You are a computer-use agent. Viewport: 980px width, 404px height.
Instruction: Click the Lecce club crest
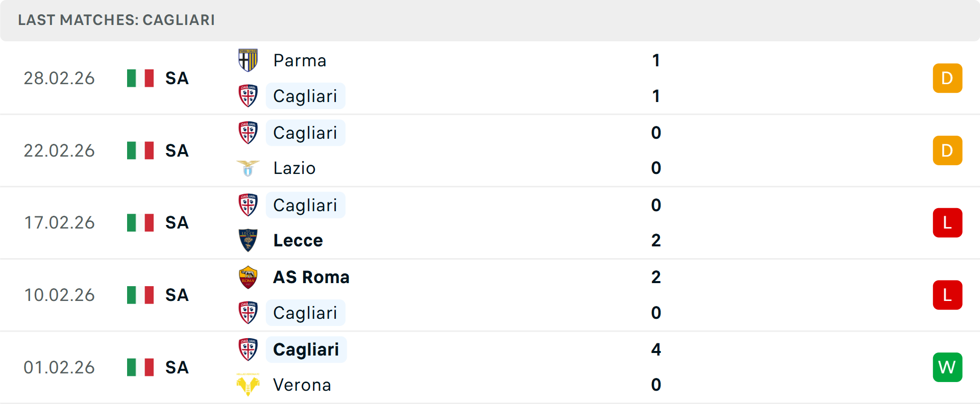click(x=248, y=240)
